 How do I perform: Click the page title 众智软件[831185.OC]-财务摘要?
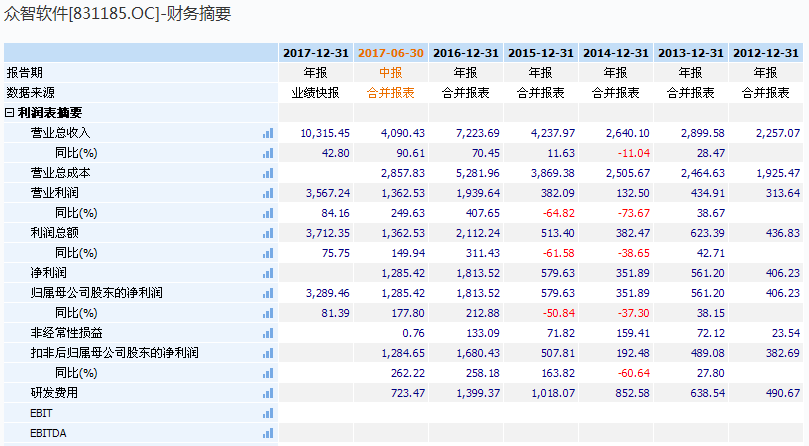[118, 13]
